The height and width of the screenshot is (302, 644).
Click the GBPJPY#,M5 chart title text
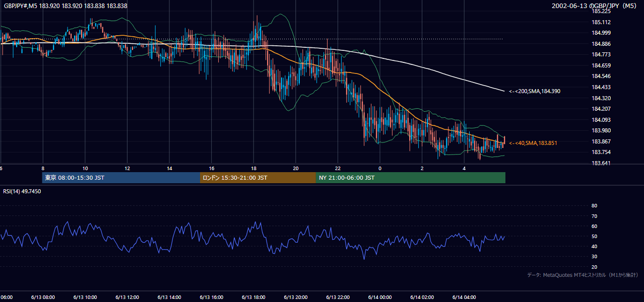click(x=66, y=6)
